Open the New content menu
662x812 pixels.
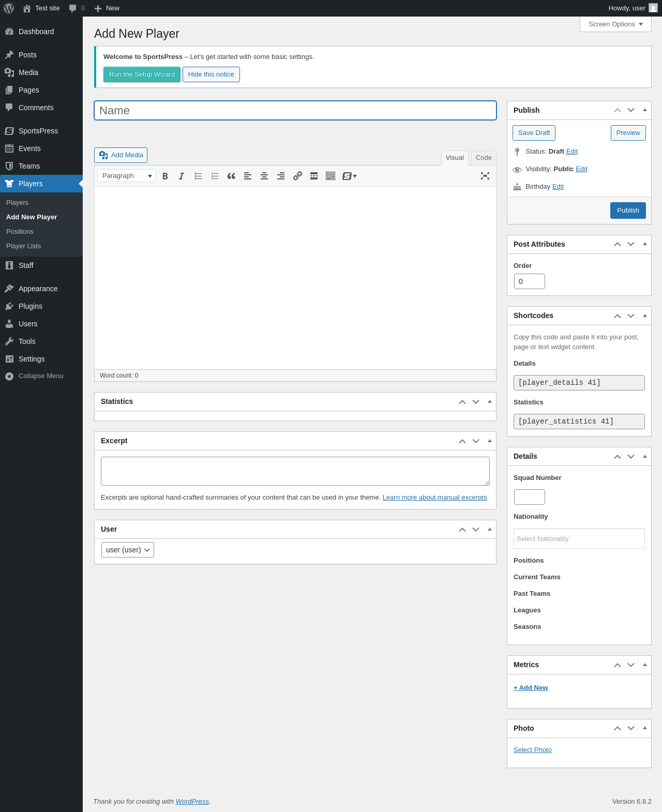click(107, 8)
